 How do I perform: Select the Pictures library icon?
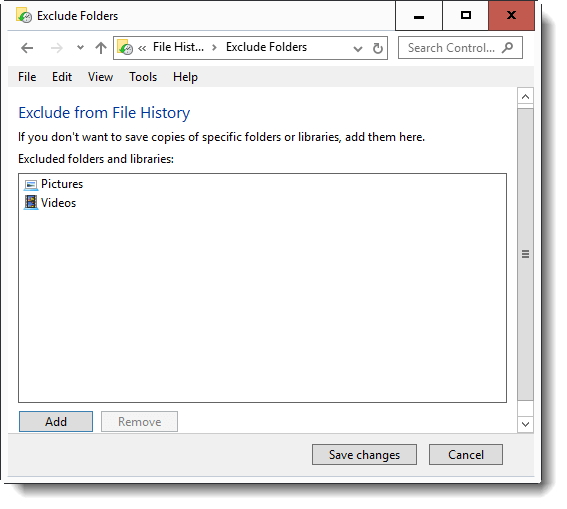31,185
